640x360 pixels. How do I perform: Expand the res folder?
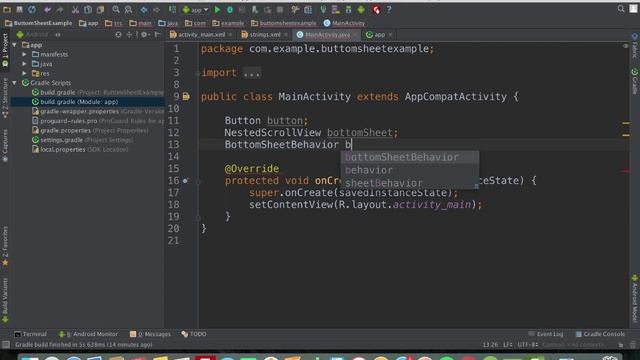24,73
